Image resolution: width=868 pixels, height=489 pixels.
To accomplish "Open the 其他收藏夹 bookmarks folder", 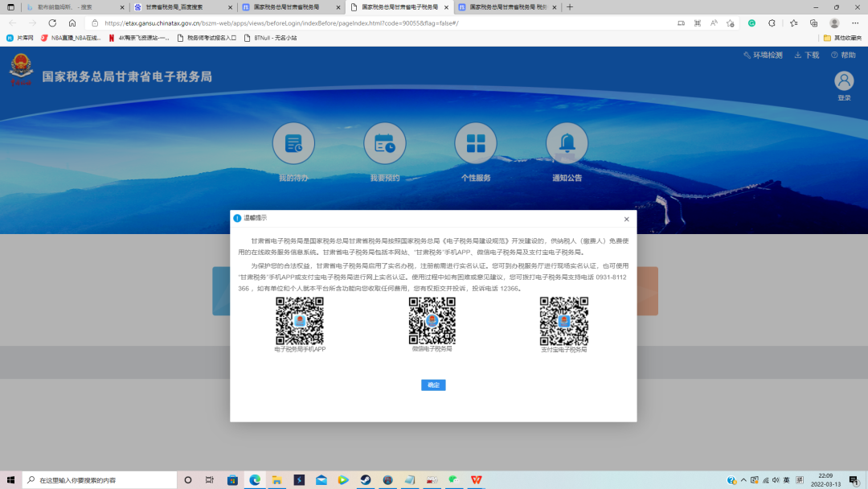I will (842, 38).
